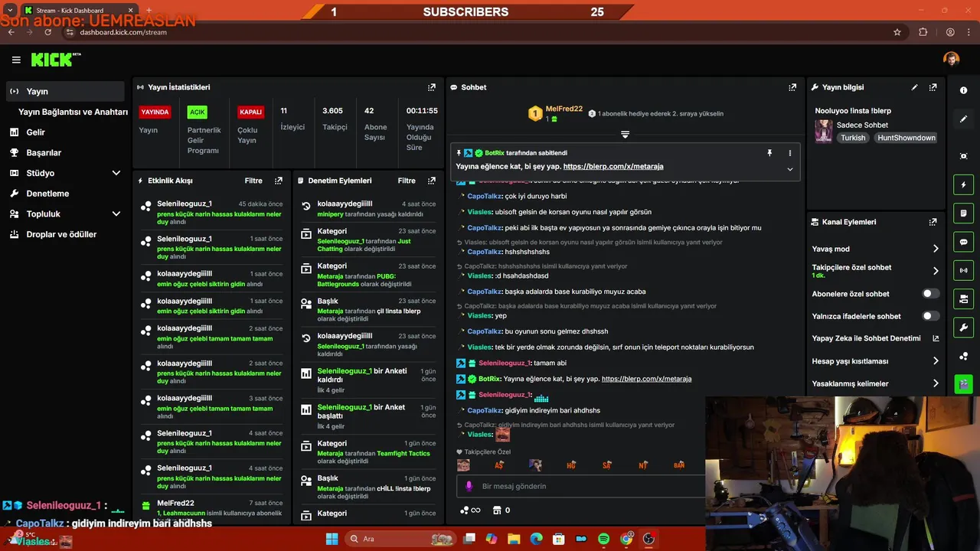
Task: Open the profile avatar at the top right
Action: 951,60
